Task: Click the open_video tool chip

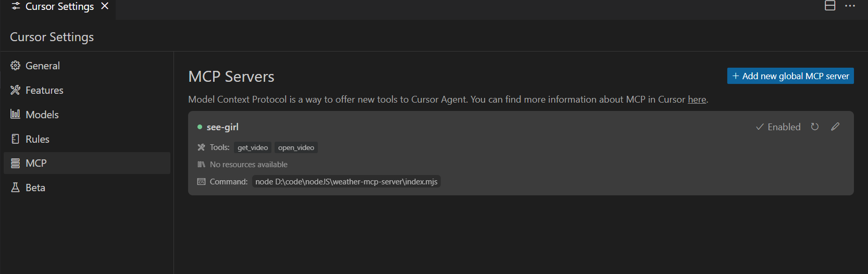Action: point(296,147)
